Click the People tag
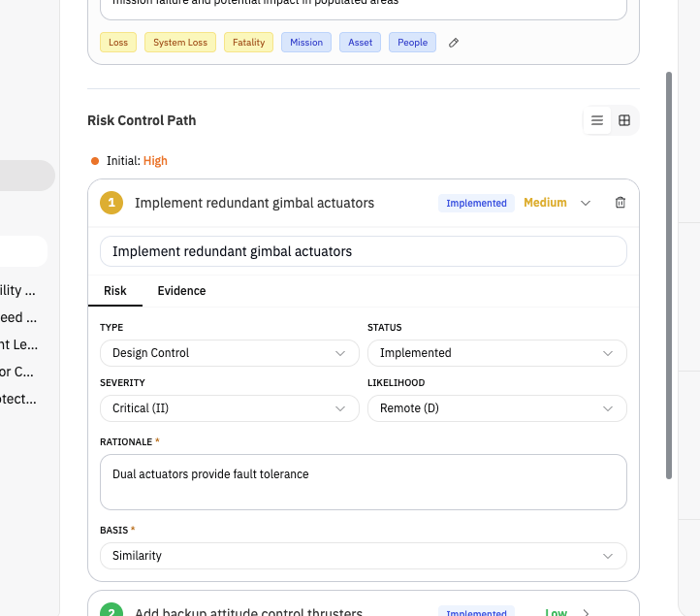 click(412, 43)
